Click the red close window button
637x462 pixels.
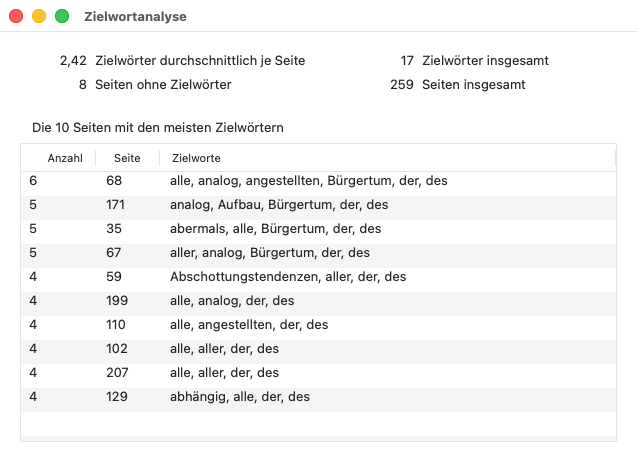16,16
